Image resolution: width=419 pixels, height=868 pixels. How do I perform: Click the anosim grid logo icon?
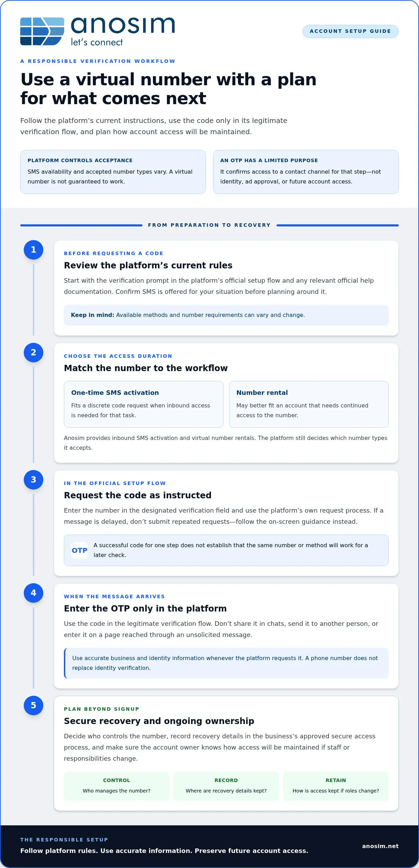(42, 31)
